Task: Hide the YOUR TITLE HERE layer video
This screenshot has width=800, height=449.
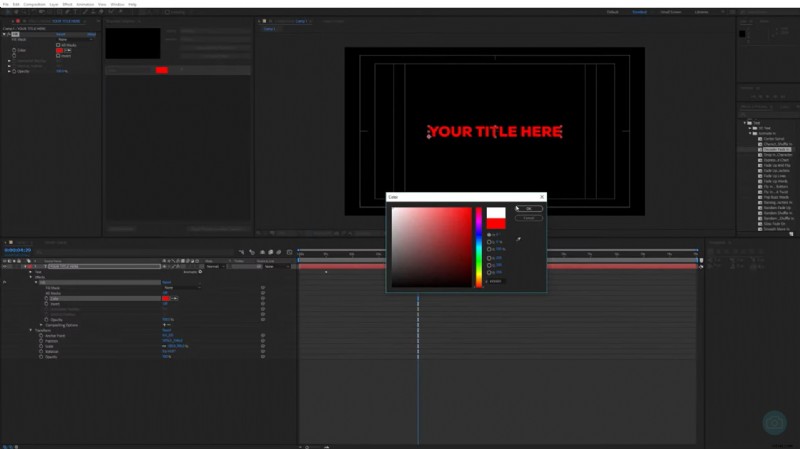Action: (x=4, y=266)
